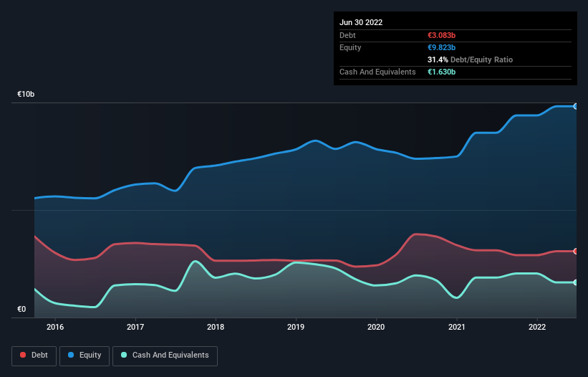This screenshot has width=588, height=377.
Task: Select the Cash endpoint marker on chart
Action: [x=576, y=282]
